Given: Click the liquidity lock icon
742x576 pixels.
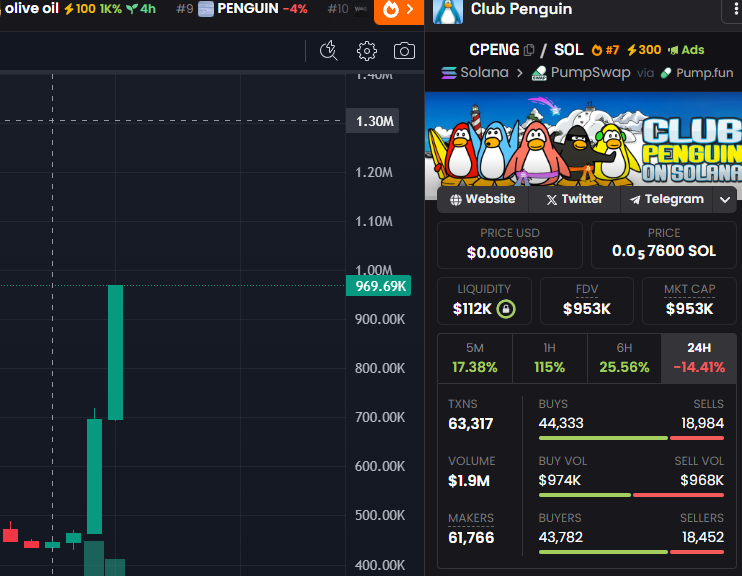Looking at the screenshot, I should pyautogui.click(x=506, y=309).
